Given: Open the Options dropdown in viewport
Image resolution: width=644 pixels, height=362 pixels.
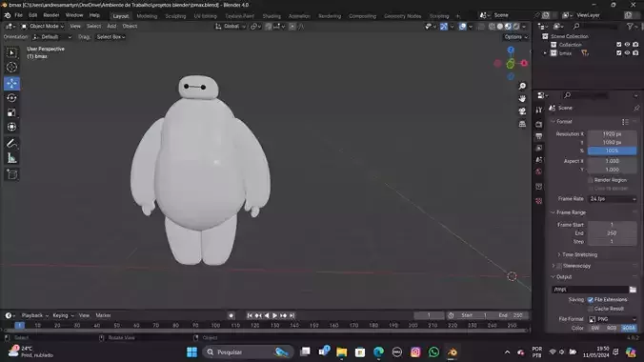Looking at the screenshot, I should tap(515, 37).
